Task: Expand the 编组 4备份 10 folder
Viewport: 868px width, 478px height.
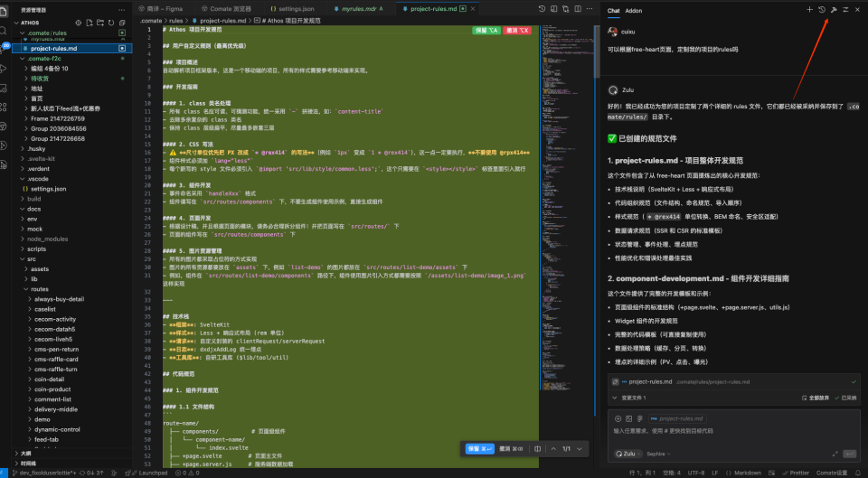Action: pos(26,69)
